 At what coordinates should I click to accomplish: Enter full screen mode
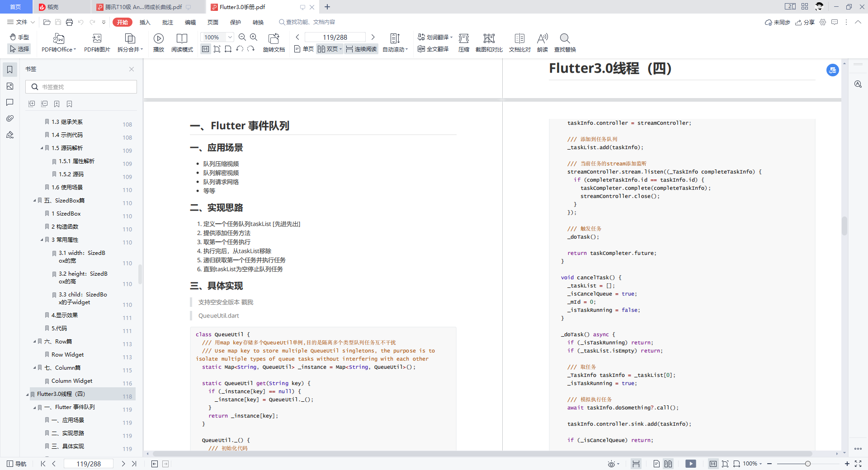858,464
